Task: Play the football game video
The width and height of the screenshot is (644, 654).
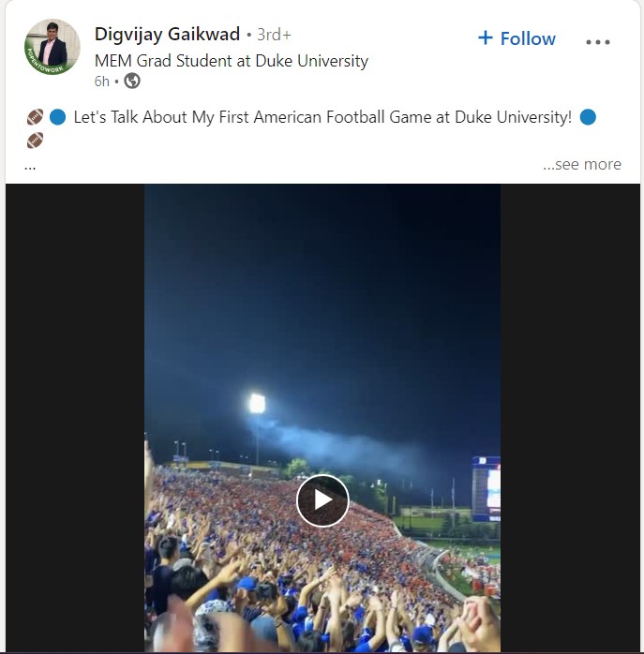Action: tap(322, 499)
